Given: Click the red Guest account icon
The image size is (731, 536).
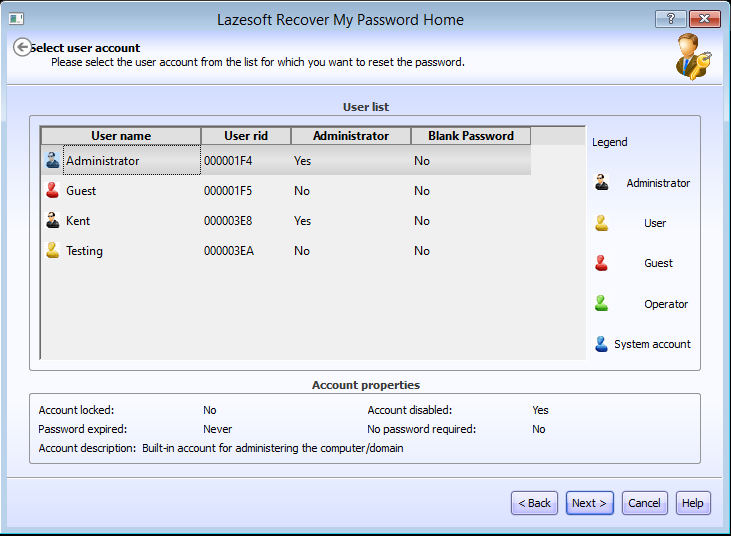Looking at the screenshot, I should click(x=53, y=190).
